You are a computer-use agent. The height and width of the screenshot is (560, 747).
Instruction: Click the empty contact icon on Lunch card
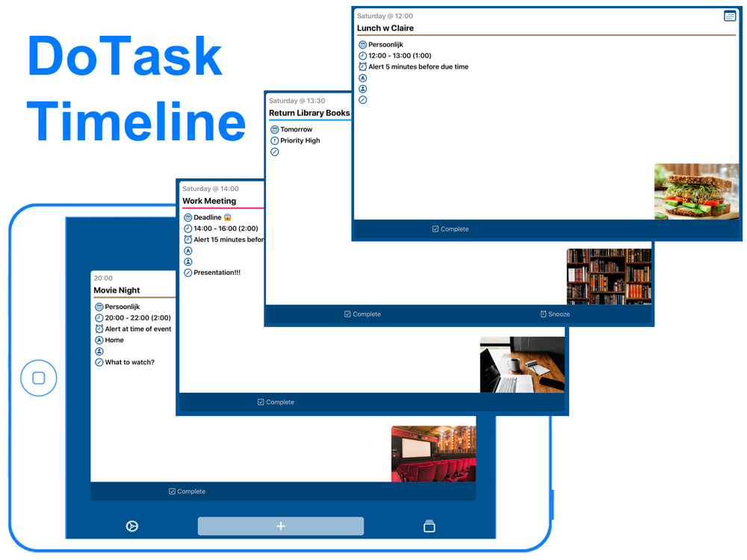[362, 89]
